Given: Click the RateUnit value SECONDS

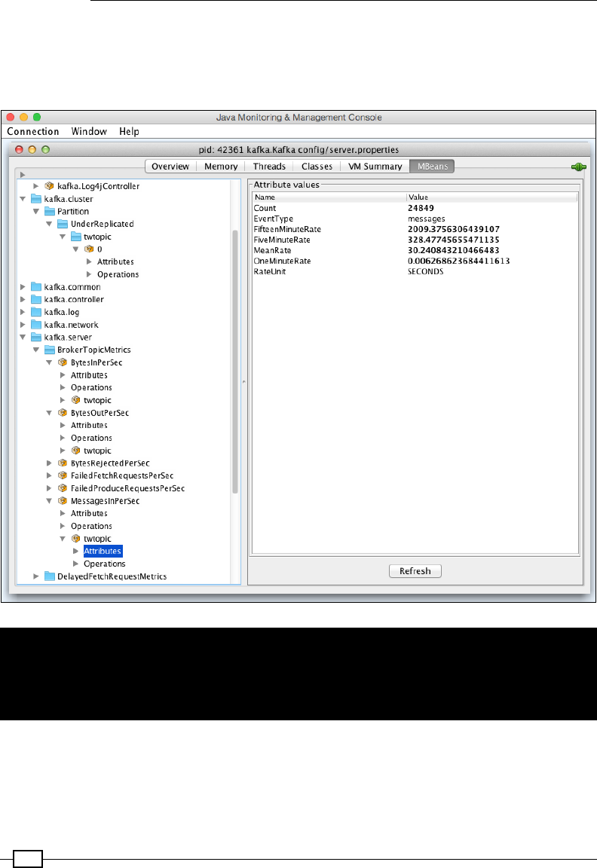Looking at the screenshot, I should point(426,272).
